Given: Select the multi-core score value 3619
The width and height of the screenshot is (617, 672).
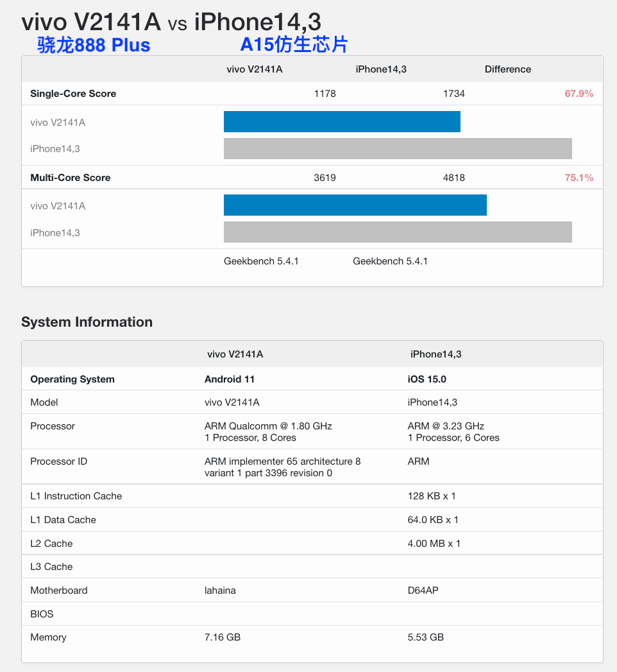Looking at the screenshot, I should tap(325, 177).
